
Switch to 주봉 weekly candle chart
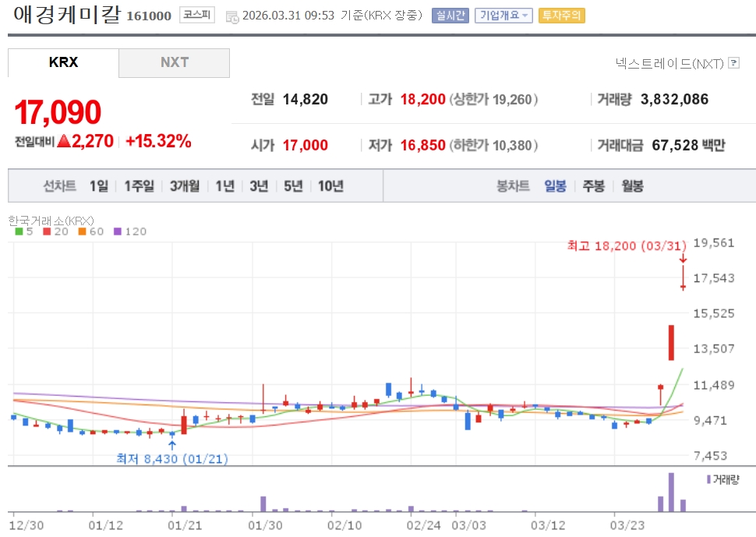pyautogui.click(x=593, y=186)
